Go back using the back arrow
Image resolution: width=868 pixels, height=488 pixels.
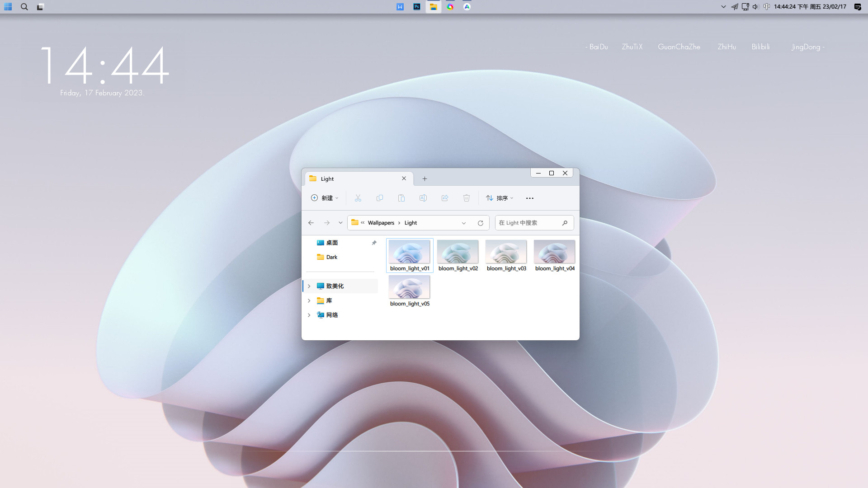pos(311,223)
